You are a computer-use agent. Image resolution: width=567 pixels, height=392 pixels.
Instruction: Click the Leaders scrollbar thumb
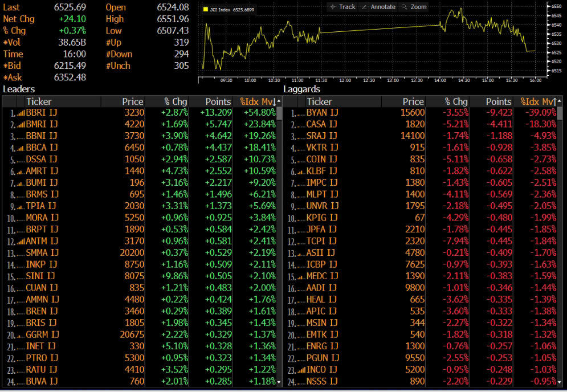[x=279, y=113]
